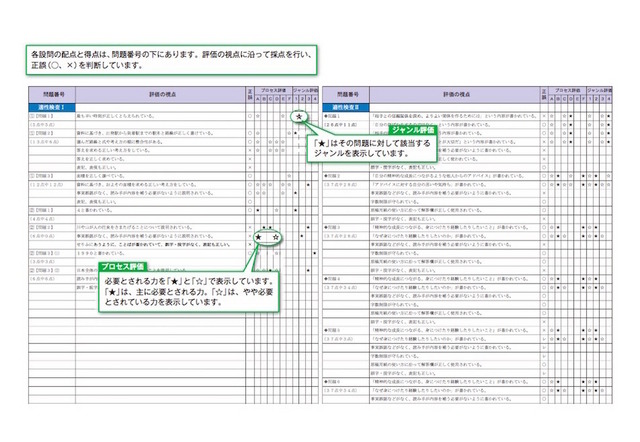Select the 適性検査Ⅱ blue section label

pos(346,107)
